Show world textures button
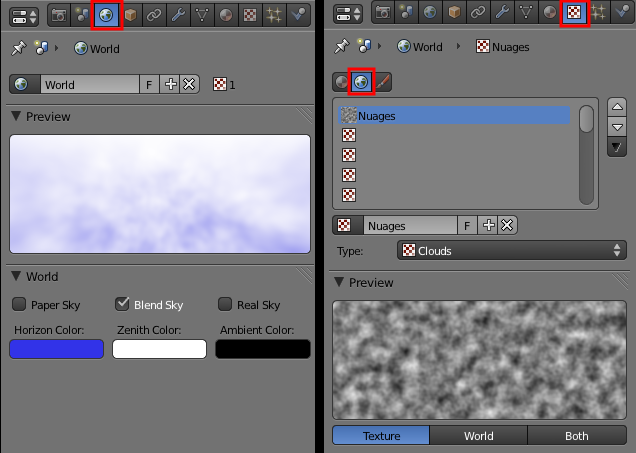The height and width of the screenshot is (453, 636). [361, 82]
